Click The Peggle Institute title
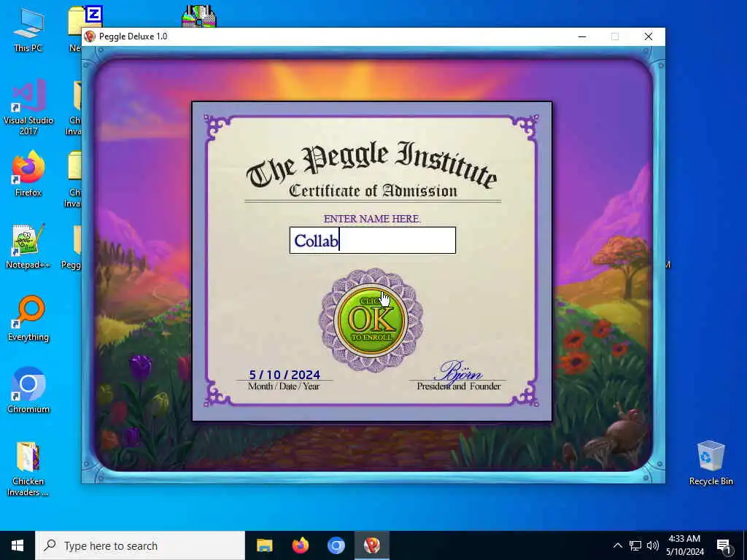747x560 pixels. pos(371,164)
